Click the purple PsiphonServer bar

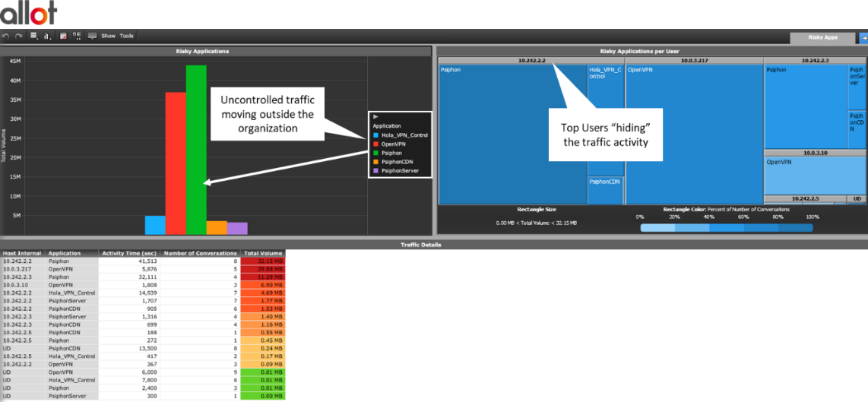pyautogui.click(x=237, y=229)
